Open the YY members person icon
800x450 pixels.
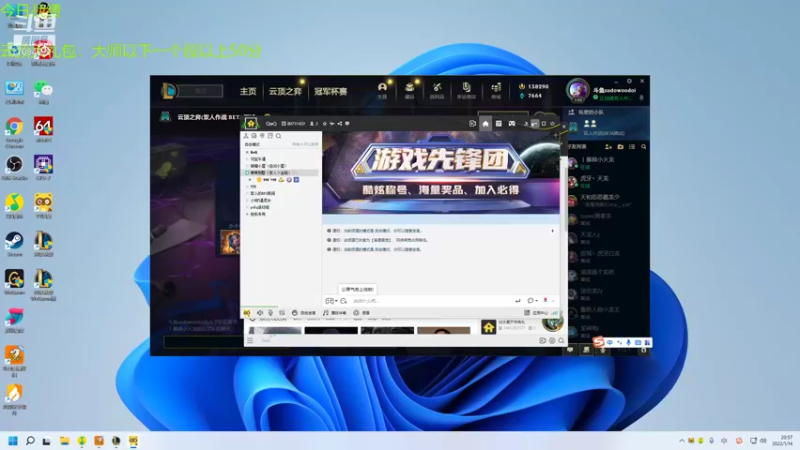click(x=246, y=136)
